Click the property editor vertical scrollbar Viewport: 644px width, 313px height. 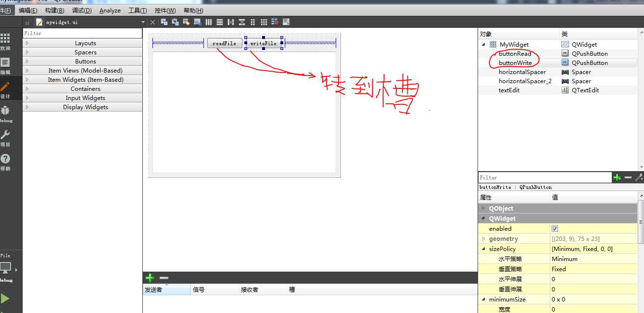click(641, 221)
